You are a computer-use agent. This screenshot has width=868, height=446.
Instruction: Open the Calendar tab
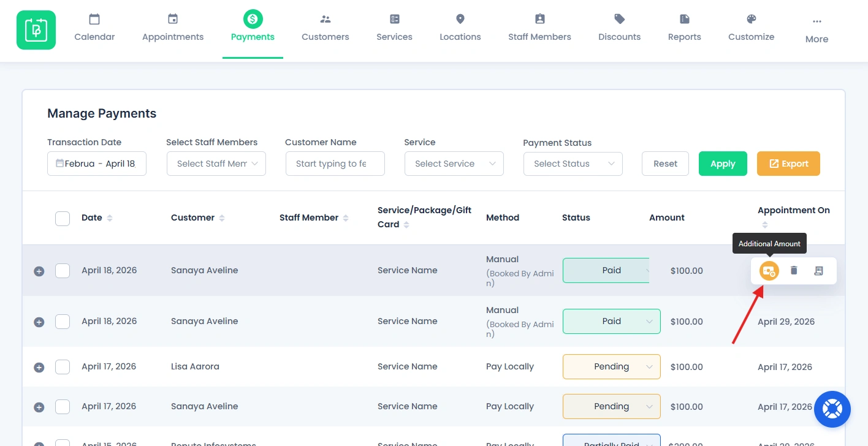click(x=94, y=28)
